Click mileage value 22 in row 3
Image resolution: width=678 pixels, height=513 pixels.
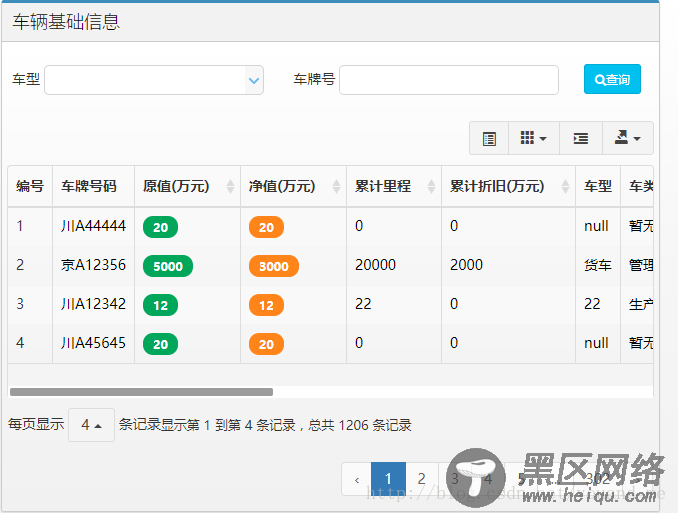tap(363, 304)
